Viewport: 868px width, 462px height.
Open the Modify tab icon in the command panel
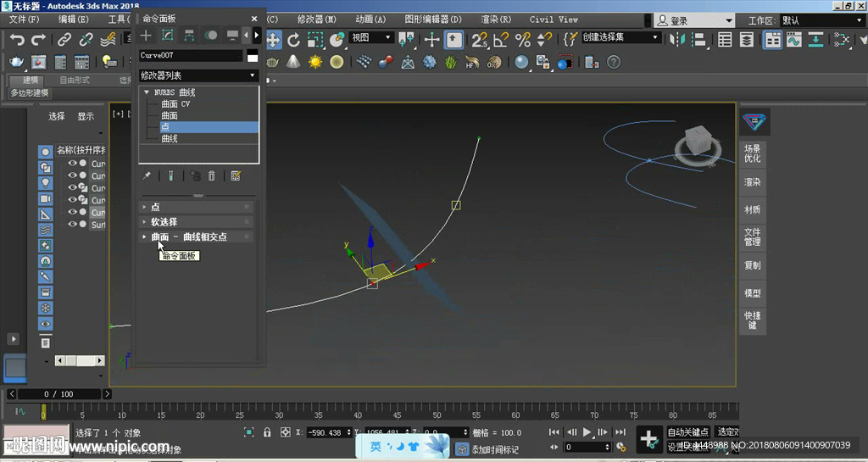(x=167, y=36)
